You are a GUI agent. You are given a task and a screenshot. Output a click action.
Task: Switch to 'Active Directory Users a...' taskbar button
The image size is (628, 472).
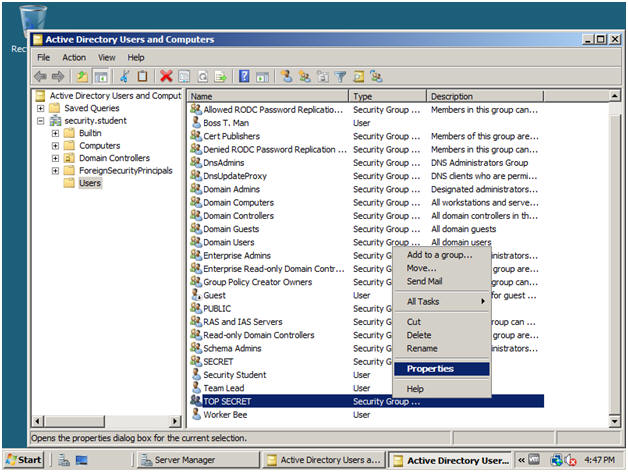point(324,460)
